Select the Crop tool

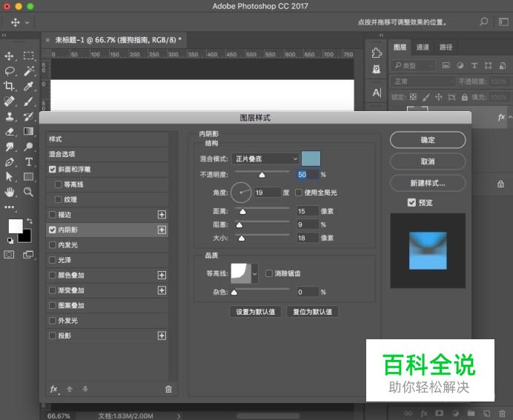click(10, 87)
